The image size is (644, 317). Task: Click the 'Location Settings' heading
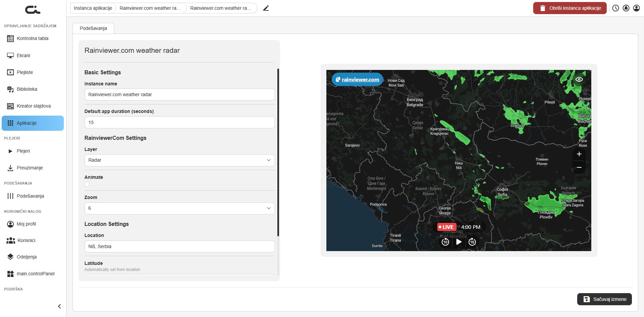(x=106, y=224)
